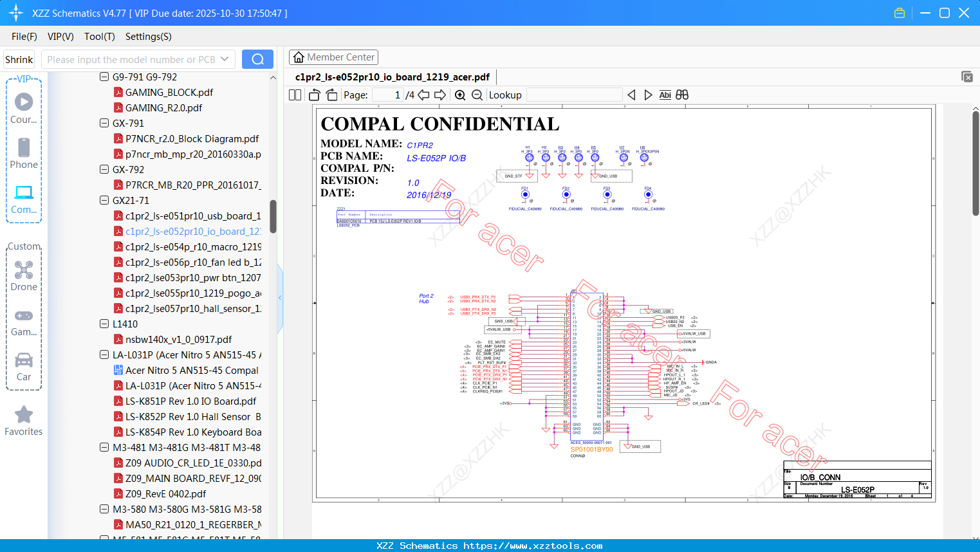Collapse the GX-791 folder

104,123
